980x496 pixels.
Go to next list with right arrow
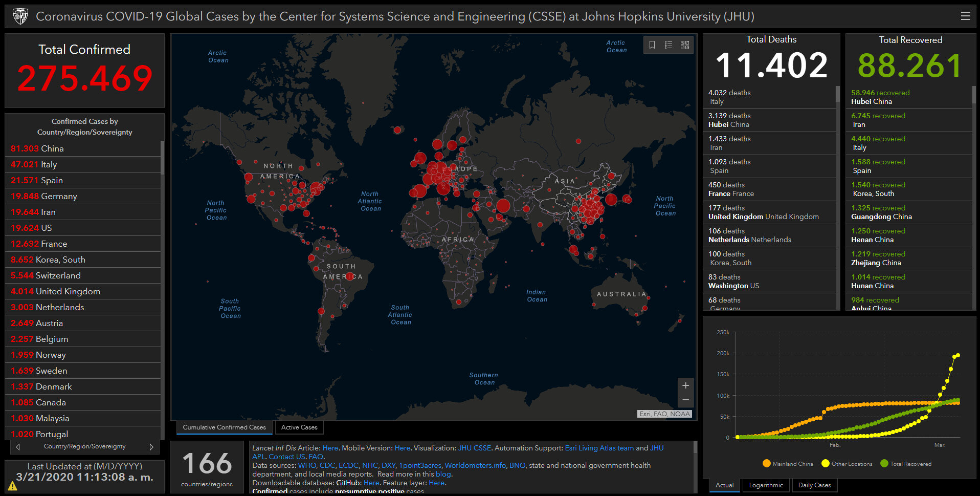[x=151, y=447]
